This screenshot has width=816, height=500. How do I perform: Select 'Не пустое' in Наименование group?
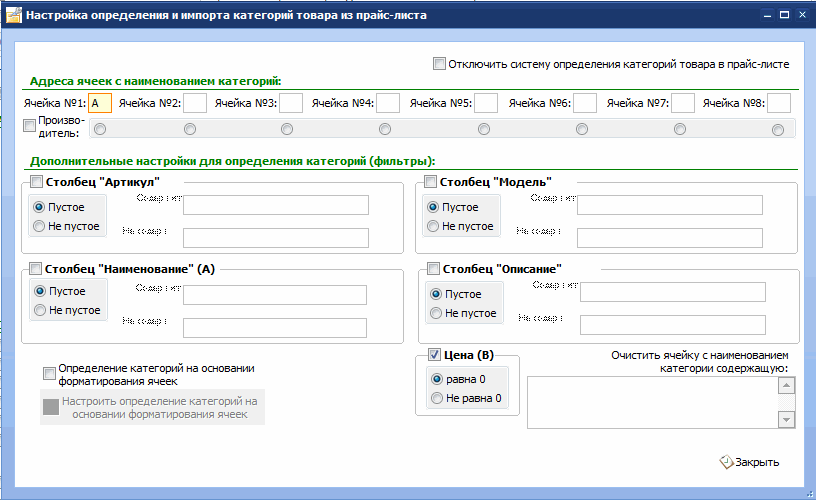click(67, 310)
